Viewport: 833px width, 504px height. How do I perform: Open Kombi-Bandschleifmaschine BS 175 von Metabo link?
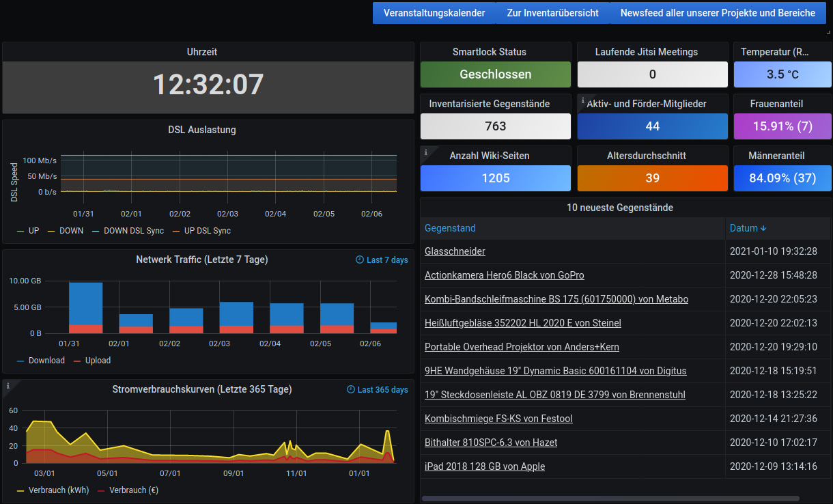click(556, 299)
